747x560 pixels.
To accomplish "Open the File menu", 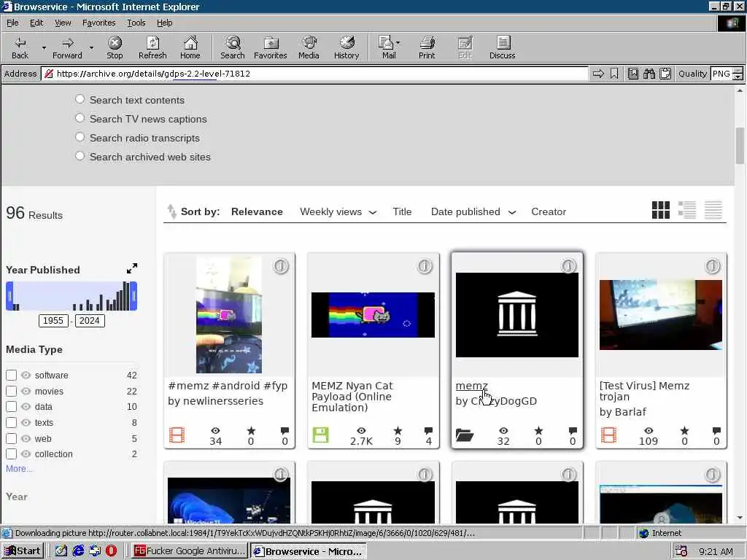I will point(12,23).
